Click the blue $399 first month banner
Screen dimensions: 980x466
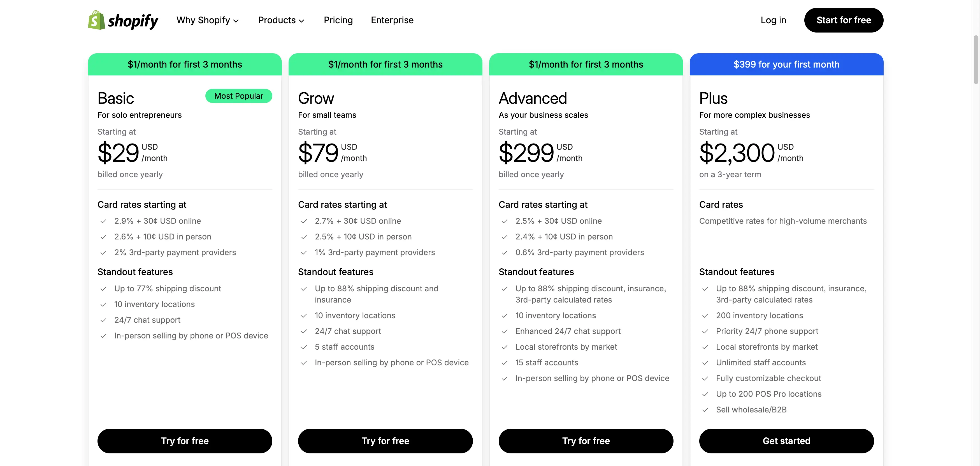pos(786,64)
